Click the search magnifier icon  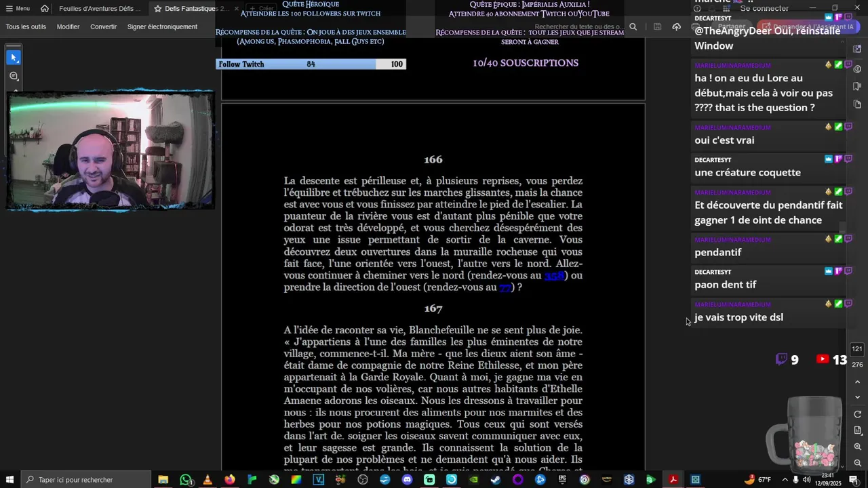633,26
